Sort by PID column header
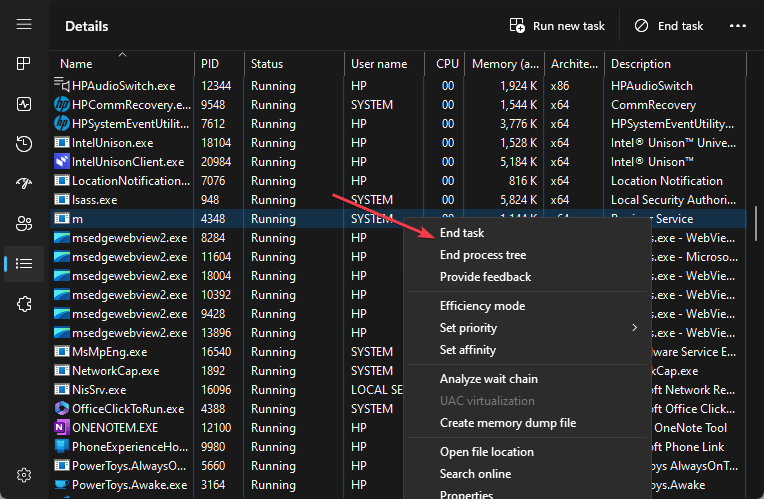The width and height of the screenshot is (764, 499). coord(219,64)
